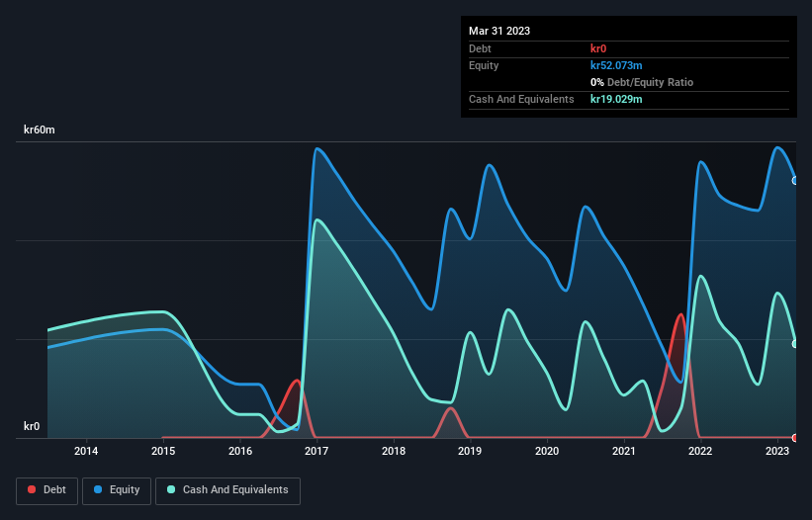The height and width of the screenshot is (520, 812).
Task: Click the 2015 x-axis label
Action: click(163, 451)
